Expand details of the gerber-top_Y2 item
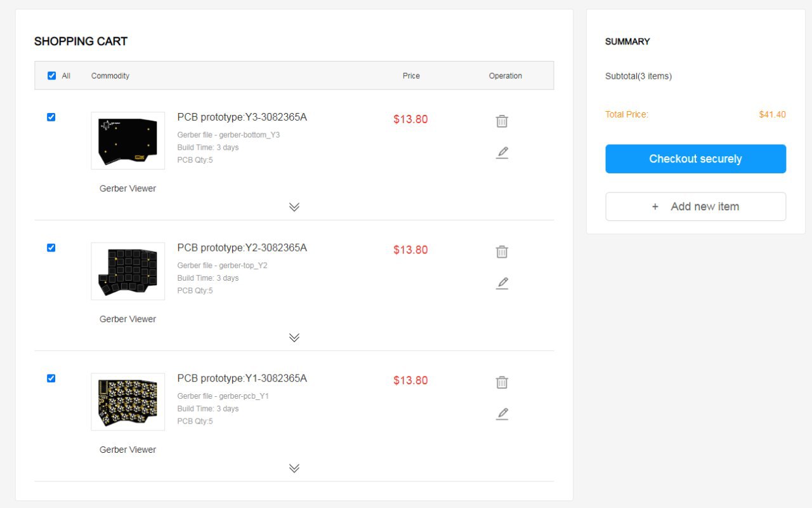Screen dimensions: 812x508 (x=294, y=338)
